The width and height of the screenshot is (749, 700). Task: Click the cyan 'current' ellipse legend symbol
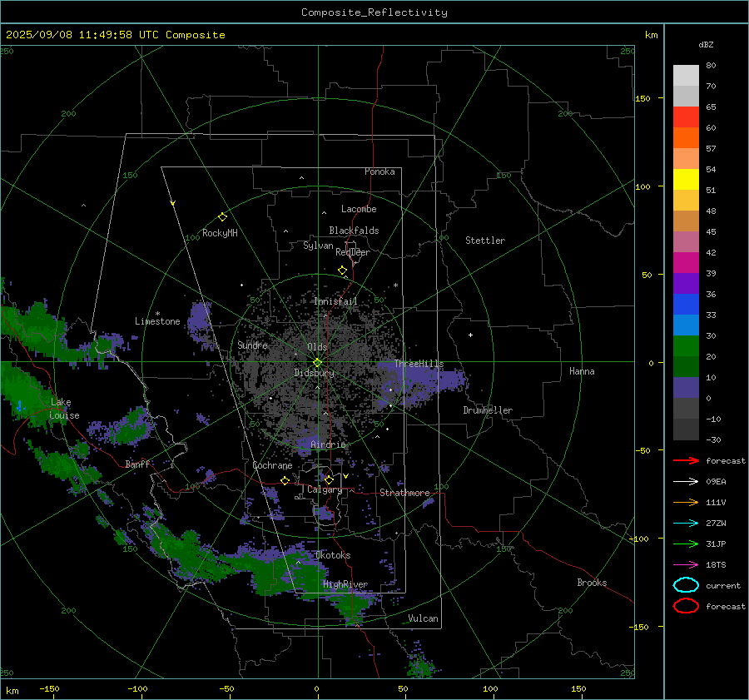[x=686, y=585]
